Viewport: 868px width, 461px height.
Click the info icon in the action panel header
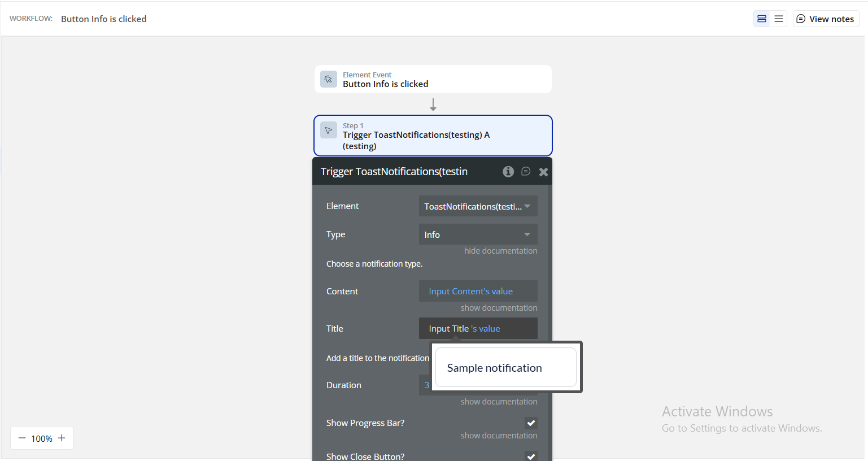(x=508, y=172)
